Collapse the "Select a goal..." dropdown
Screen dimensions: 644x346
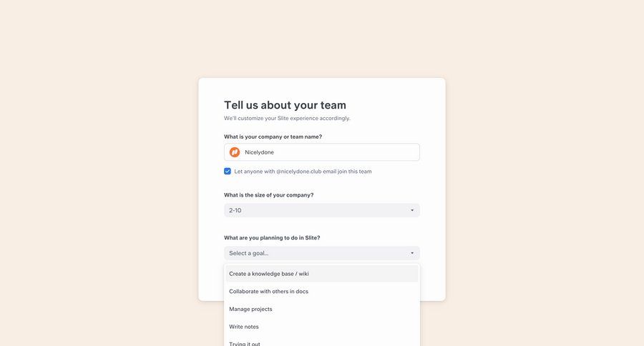coord(321,253)
